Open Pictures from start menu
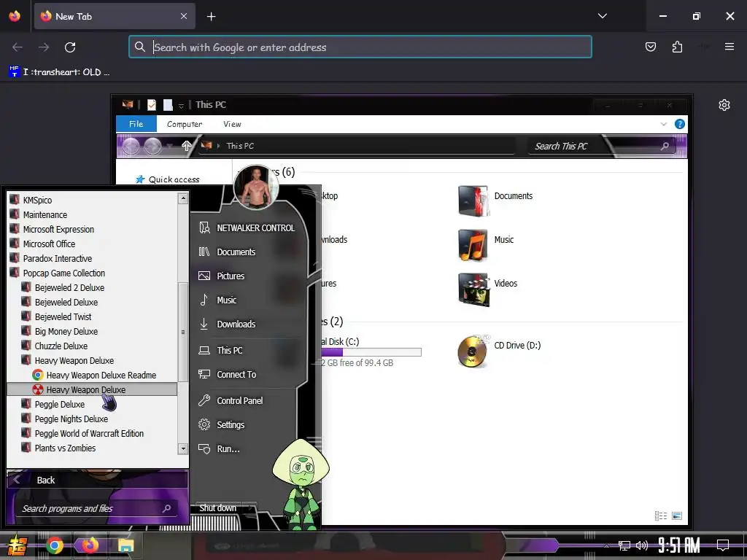 pos(222,276)
